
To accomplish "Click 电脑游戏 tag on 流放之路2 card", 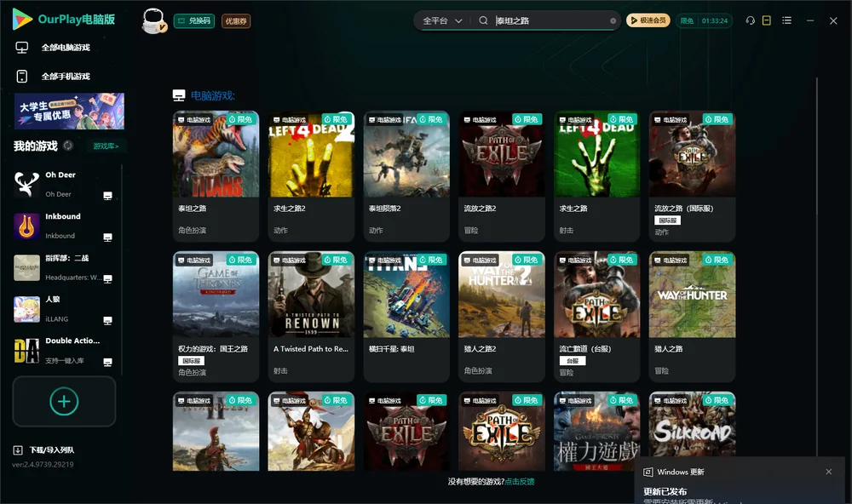I will [x=481, y=119].
